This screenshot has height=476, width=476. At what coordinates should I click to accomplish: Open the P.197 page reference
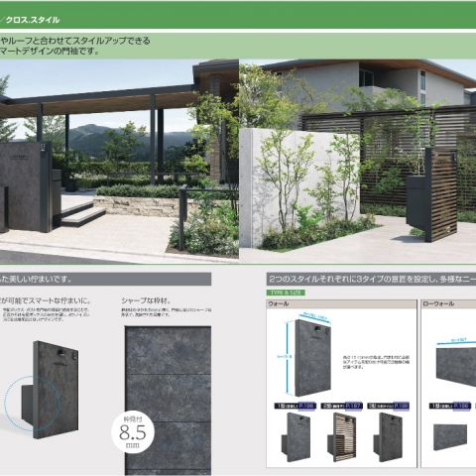tap(354, 406)
